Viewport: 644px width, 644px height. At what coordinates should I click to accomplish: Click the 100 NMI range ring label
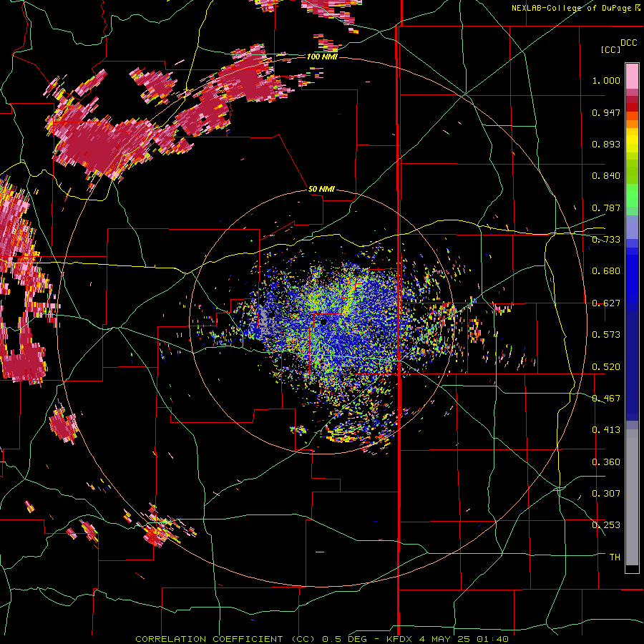point(322,57)
